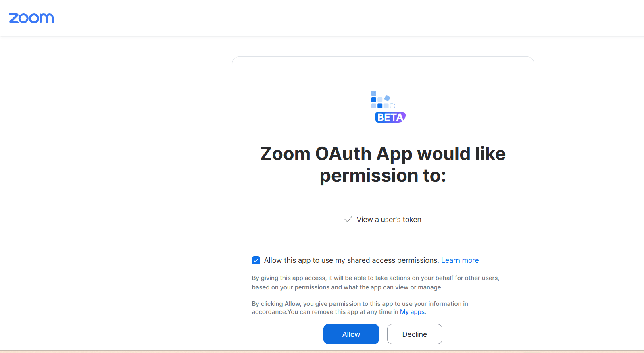Click the "Zoom OAuth App would like permission to:" heading
644x353 pixels.
pos(382,164)
